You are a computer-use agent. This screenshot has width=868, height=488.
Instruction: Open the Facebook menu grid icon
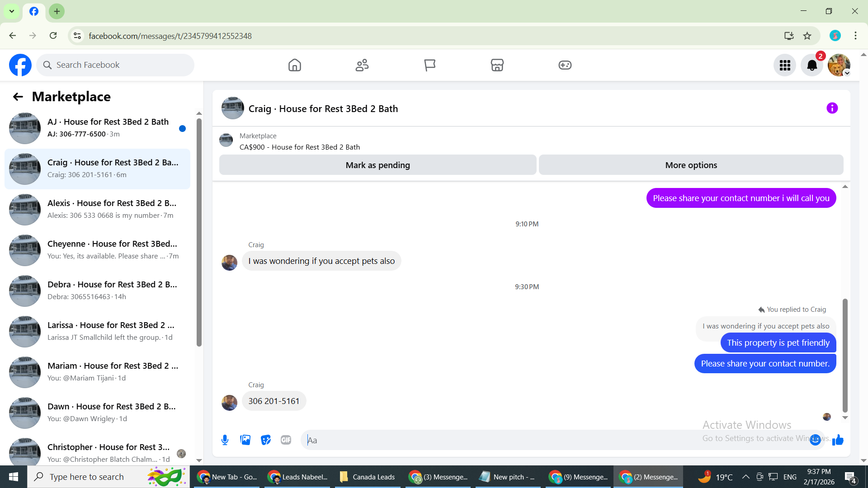pos(785,66)
